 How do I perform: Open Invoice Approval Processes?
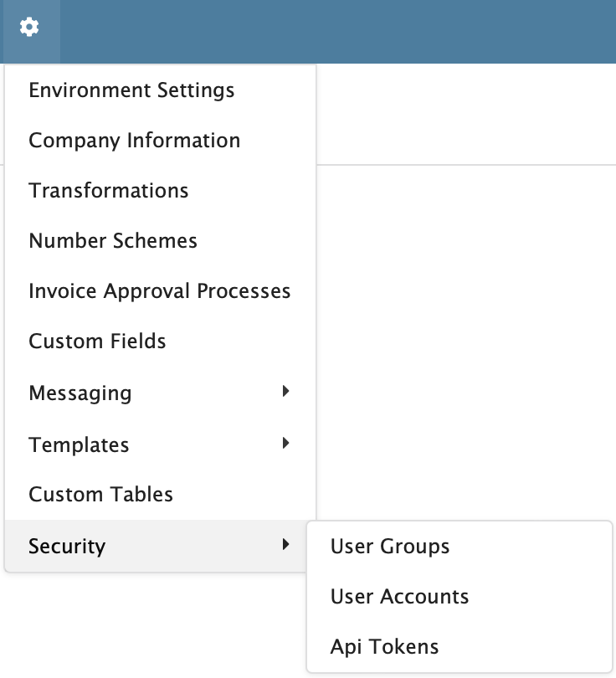[160, 291]
